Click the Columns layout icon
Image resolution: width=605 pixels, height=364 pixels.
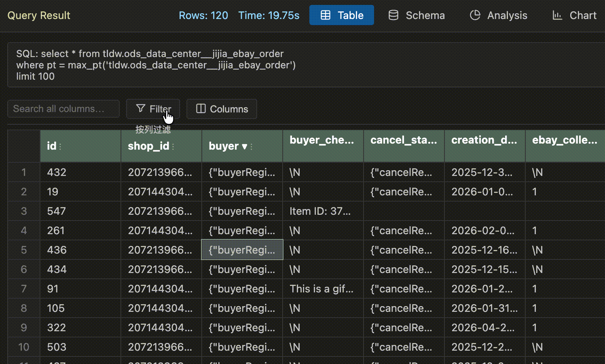201,108
